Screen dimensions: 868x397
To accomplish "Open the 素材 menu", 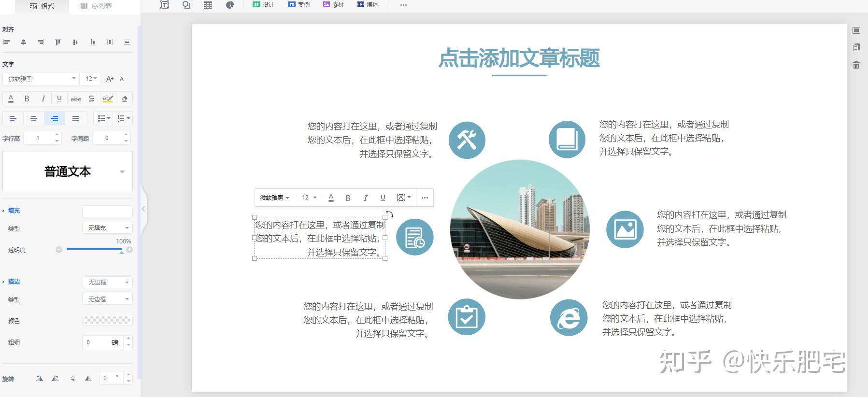I will click(333, 5).
